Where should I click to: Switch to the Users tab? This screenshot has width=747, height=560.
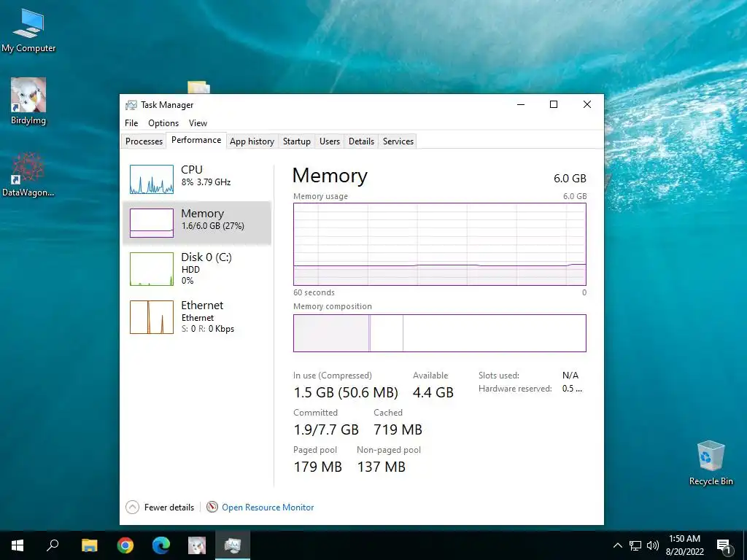[329, 141]
